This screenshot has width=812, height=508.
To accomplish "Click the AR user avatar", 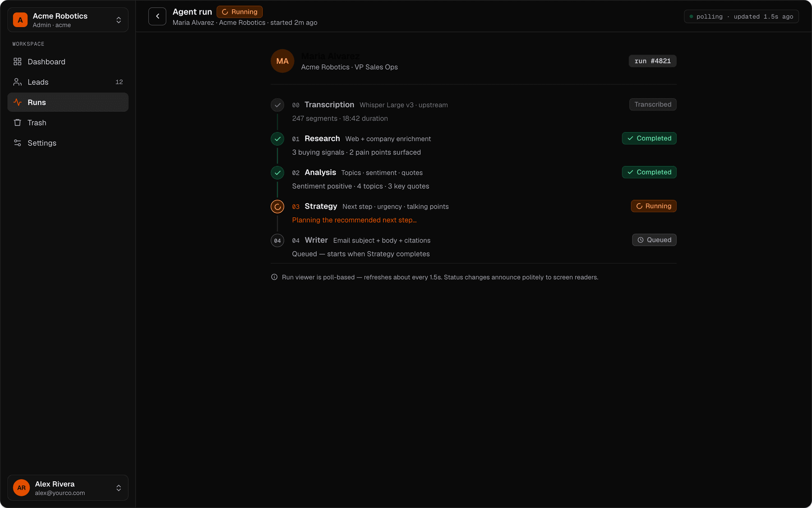I will tap(21, 488).
